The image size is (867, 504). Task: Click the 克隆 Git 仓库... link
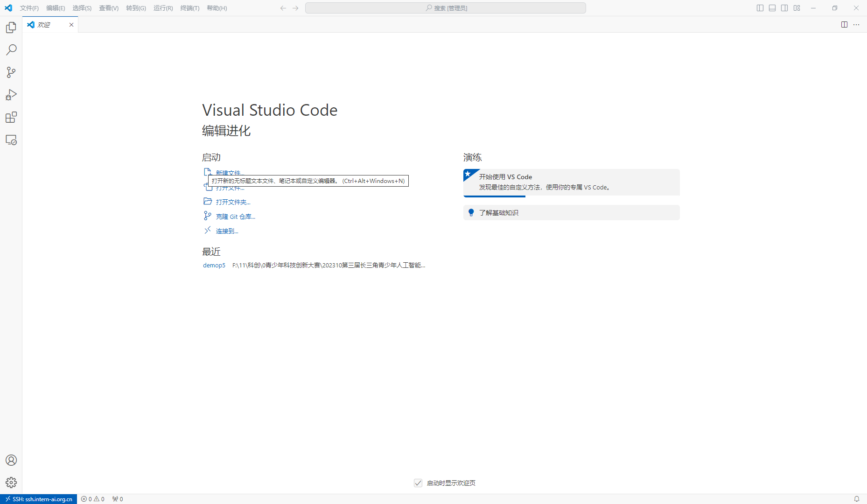pyautogui.click(x=236, y=217)
